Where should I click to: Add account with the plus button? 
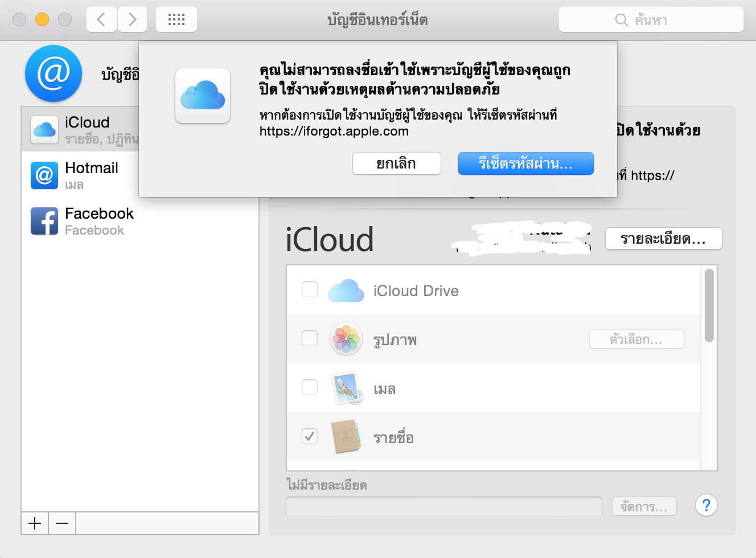pos(35,523)
